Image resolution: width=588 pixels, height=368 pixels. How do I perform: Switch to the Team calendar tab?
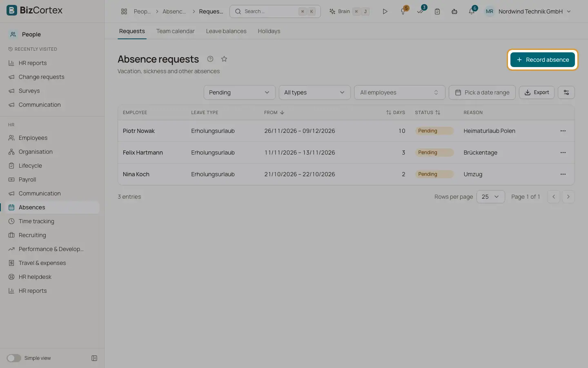[175, 31]
